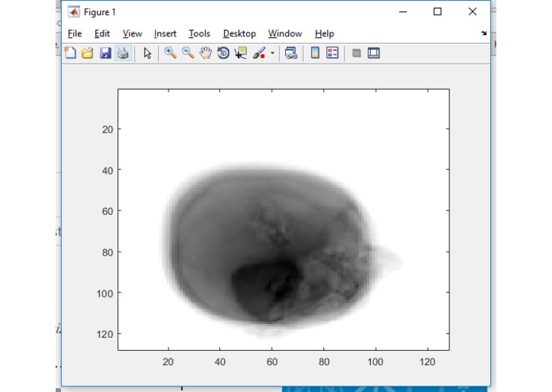Enable the Rotate 3D tool
The width and height of the screenshot is (552, 392).
tap(223, 53)
